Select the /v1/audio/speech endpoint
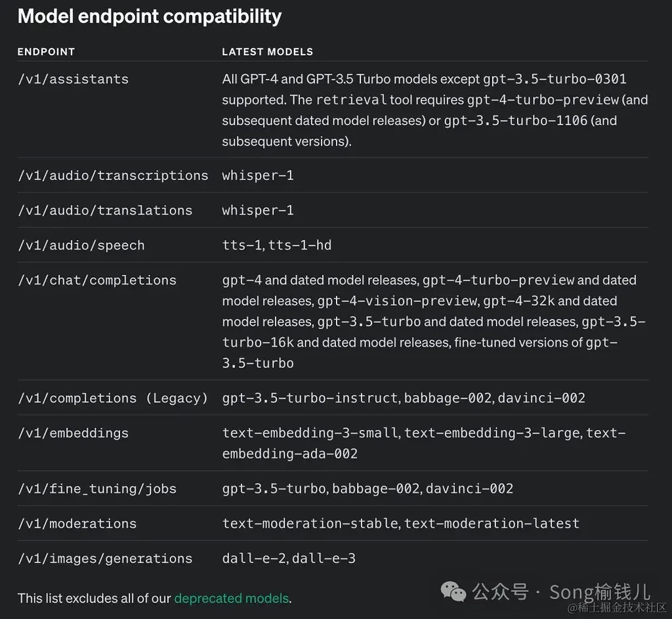The width and height of the screenshot is (672, 619). pyautogui.click(x=81, y=245)
